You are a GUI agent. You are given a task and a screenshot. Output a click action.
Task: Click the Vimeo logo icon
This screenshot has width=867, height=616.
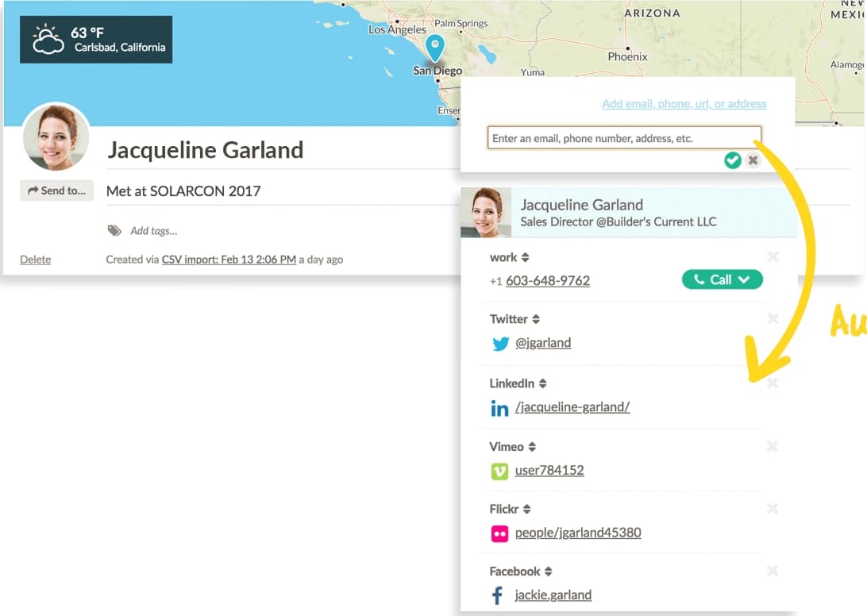coord(500,471)
